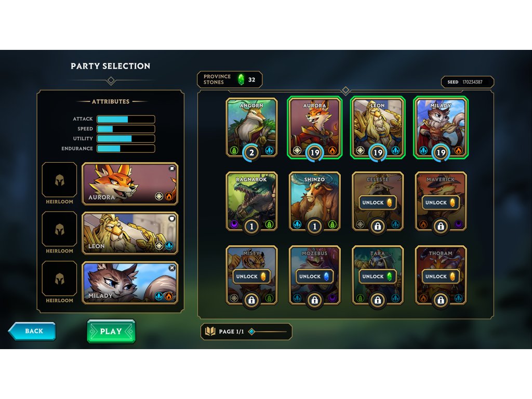Screen dimensions: 532x399
Task: Start the game with the Play button
Action: 111,331
